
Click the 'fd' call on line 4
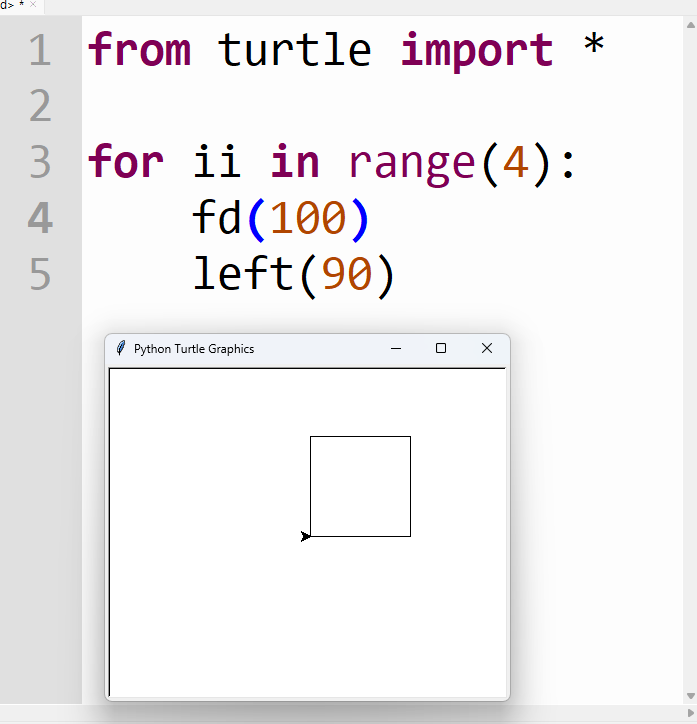(x=217, y=217)
